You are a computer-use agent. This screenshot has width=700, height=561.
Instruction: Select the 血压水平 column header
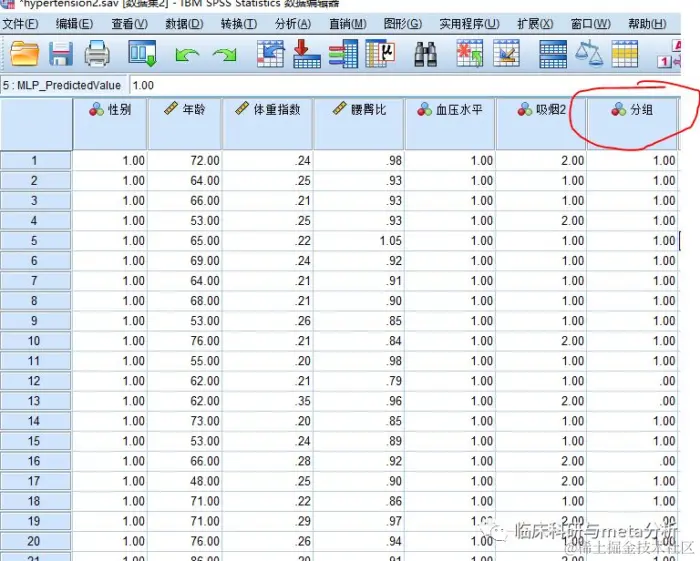click(450, 124)
